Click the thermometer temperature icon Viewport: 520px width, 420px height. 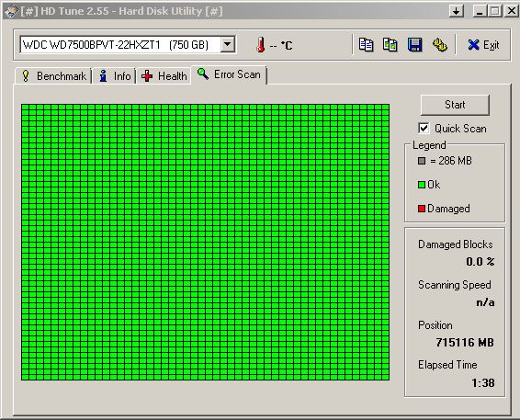click(x=261, y=44)
